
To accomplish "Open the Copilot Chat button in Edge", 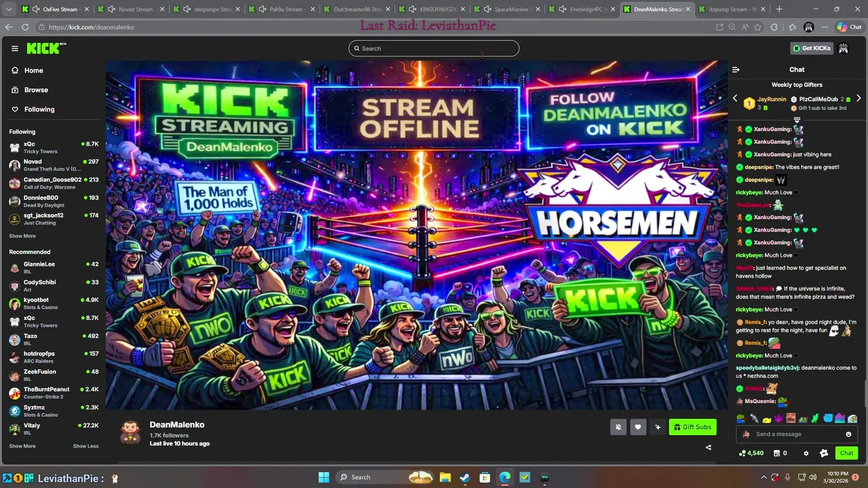I will [849, 27].
